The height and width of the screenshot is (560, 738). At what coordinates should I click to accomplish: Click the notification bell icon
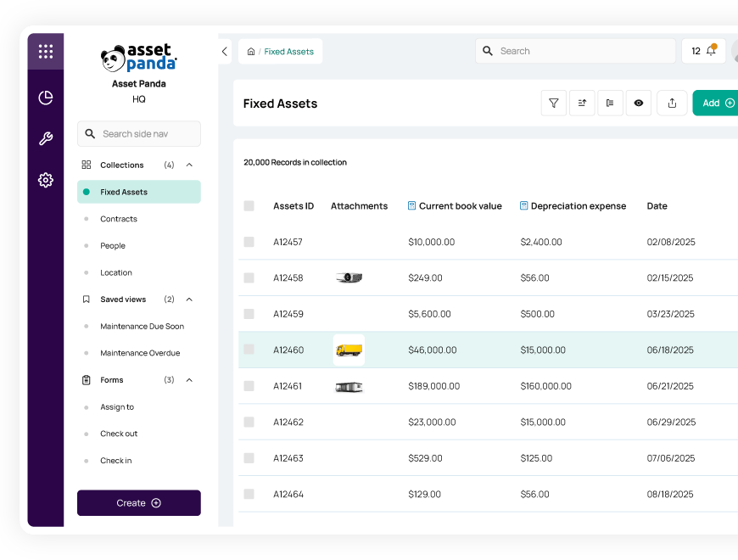click(711, 51)
